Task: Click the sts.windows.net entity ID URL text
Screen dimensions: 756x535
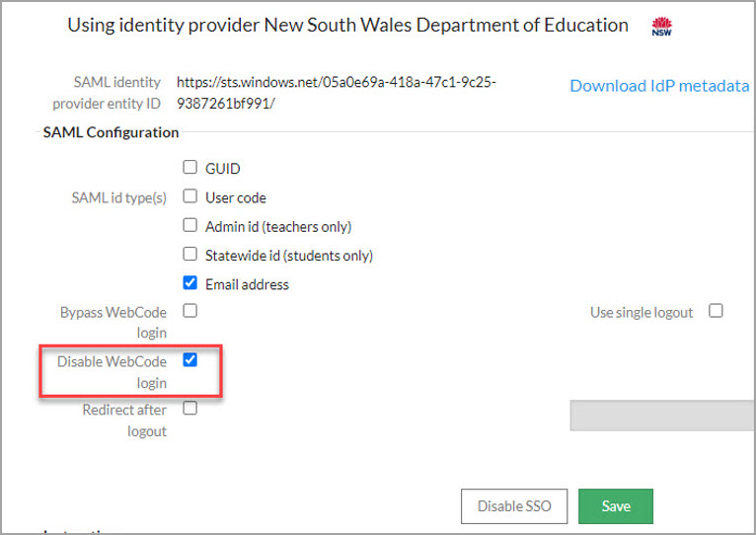Action: (x=336, y=92)
